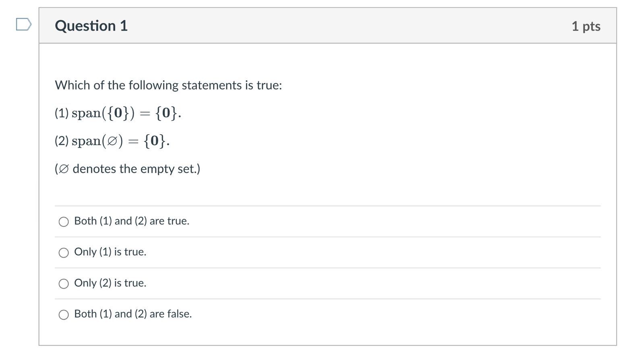Click the gray question header bar
Viewport: 644px width, 351px height.
coord(322,25)
